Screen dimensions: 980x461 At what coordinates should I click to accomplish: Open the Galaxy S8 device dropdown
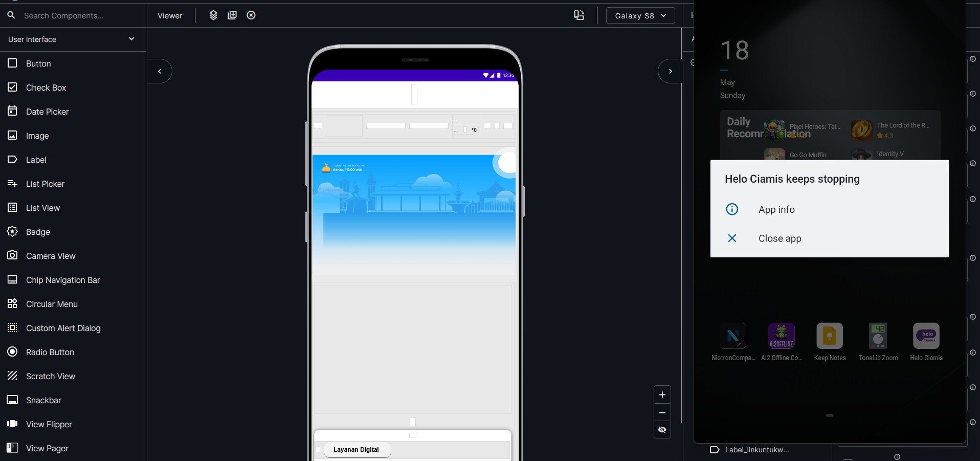click(x=640, y=15)
